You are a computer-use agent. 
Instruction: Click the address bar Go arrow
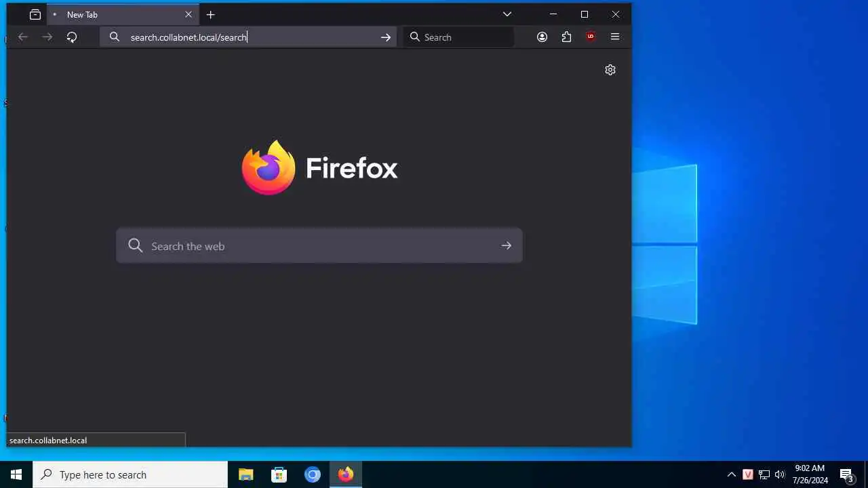pos(386,37)
